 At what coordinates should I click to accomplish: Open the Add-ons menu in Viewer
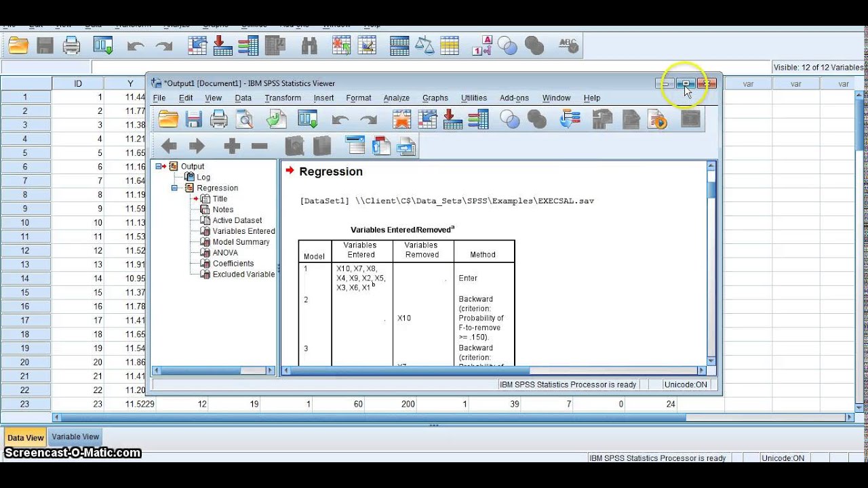click(514, 98)
